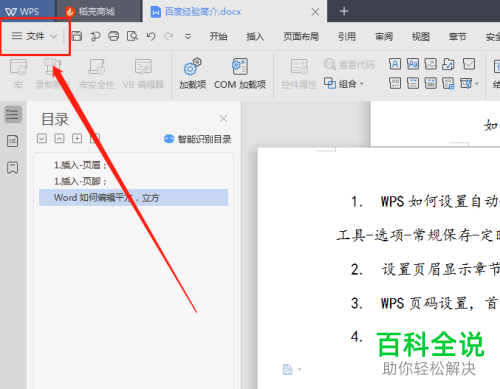Open the 章节 ribbon tab
Viewport: 500px width, 389px height.
pyautogui.click(x=457, y=36)
